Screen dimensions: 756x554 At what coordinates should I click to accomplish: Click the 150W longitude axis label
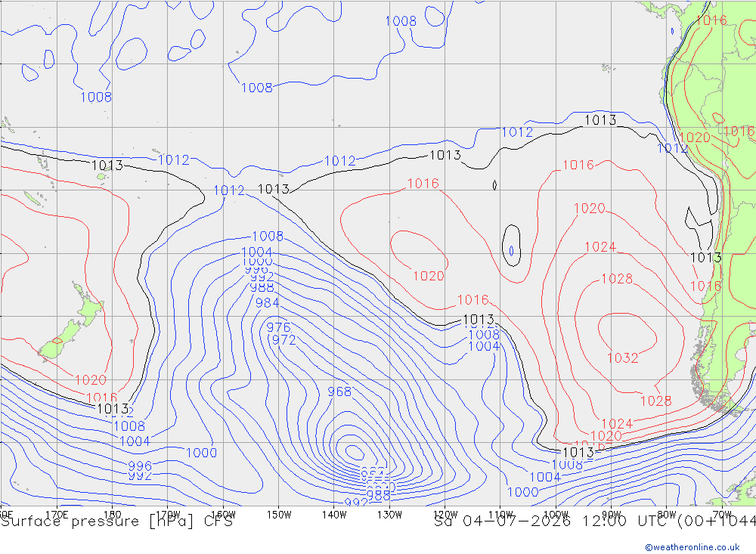tap(279, 515)
